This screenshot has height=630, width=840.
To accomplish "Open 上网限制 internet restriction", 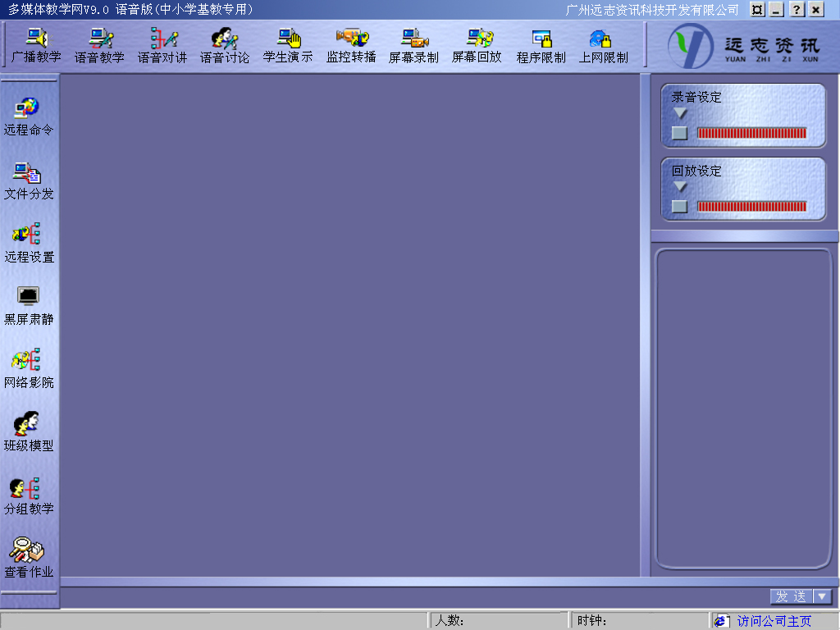I will pos(603,46).
